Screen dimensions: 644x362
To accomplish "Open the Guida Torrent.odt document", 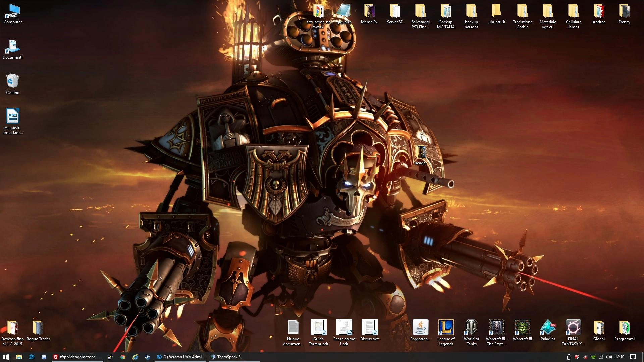I will tap(318, 333).
